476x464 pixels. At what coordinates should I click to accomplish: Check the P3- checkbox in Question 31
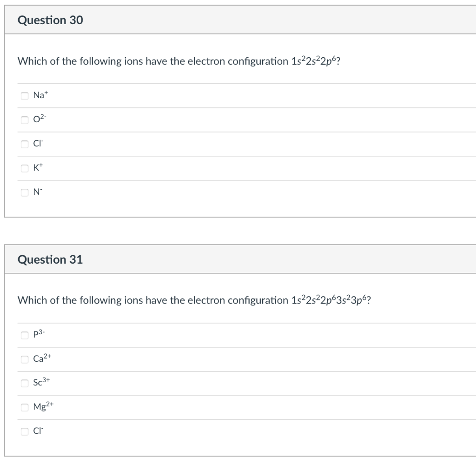[x=24, y=335]
